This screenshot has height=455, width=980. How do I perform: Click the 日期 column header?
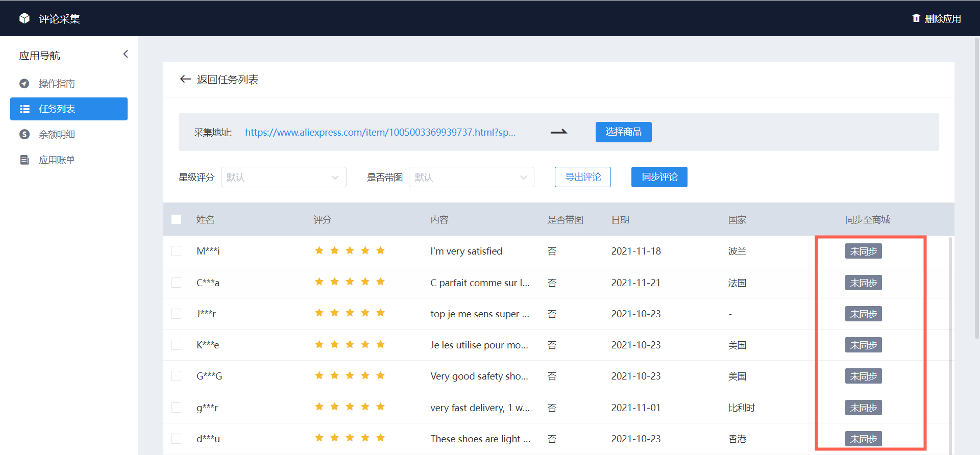point(620,219)
